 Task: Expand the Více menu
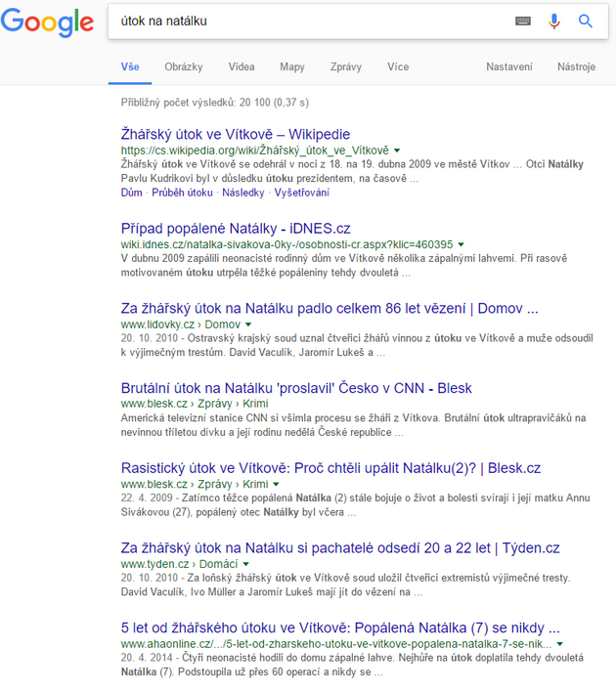point(398,67)
